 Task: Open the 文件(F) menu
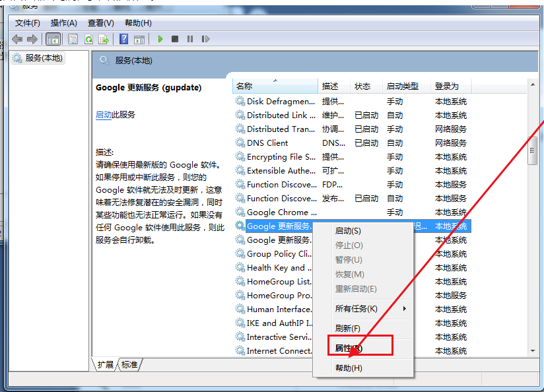click(x=28, y=23)
